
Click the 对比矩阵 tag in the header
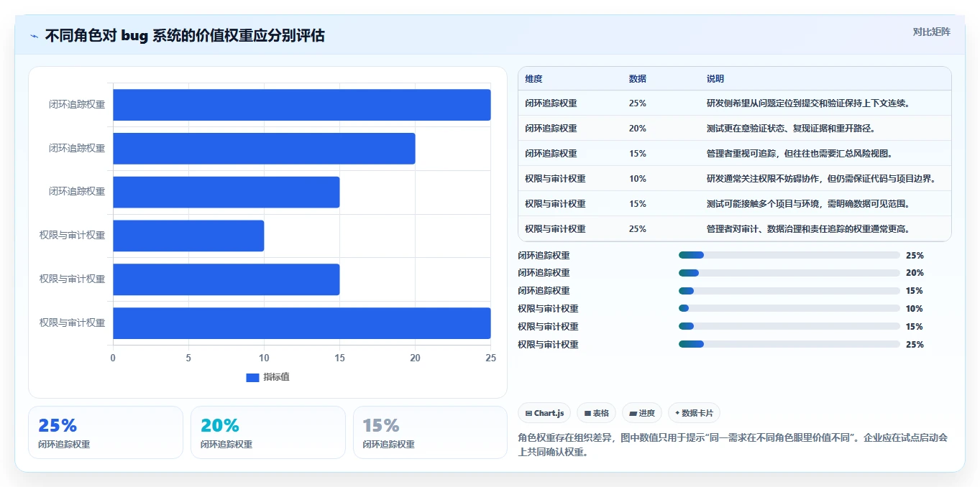tap(931, 32)
